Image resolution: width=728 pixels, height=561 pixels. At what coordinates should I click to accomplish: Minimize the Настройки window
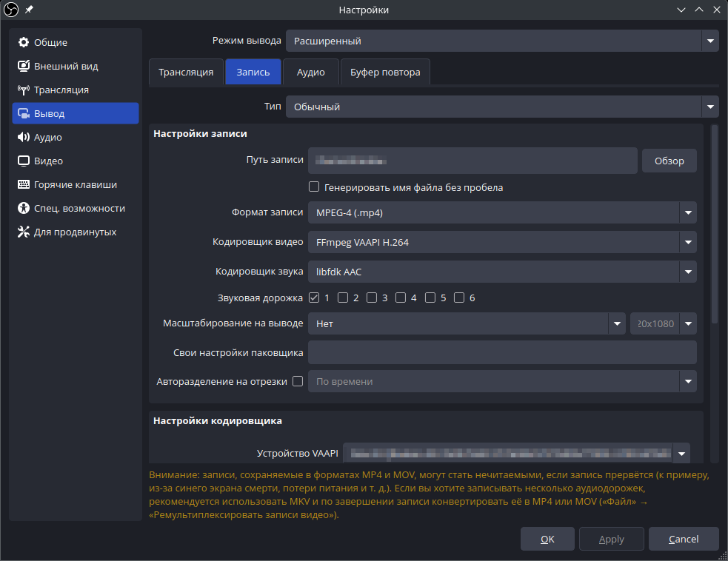coord(681,10)
